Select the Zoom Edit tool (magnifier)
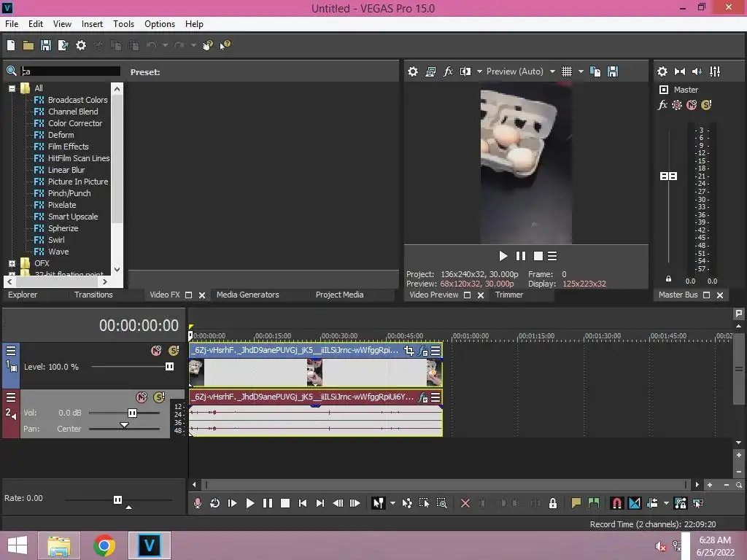Image resolution: width=747 pixels, height=560 pixels. coord(441,503)
